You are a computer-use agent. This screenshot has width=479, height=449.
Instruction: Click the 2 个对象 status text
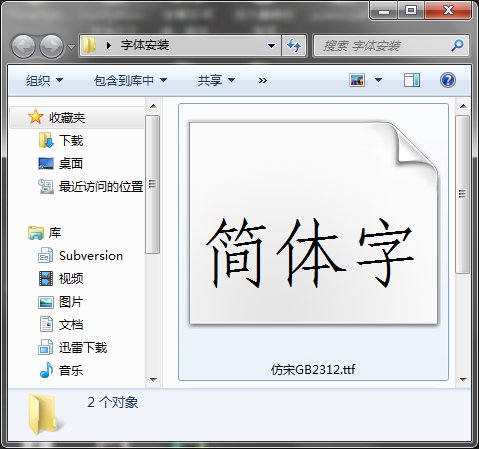coord(113,402)
